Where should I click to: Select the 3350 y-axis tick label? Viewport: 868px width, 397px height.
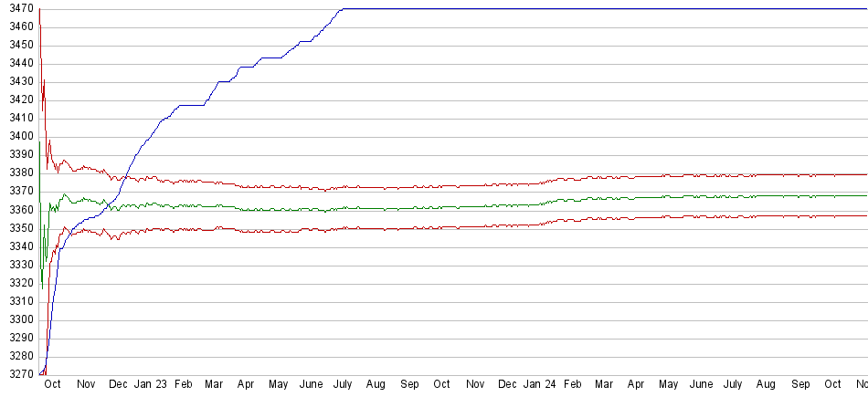18,228
